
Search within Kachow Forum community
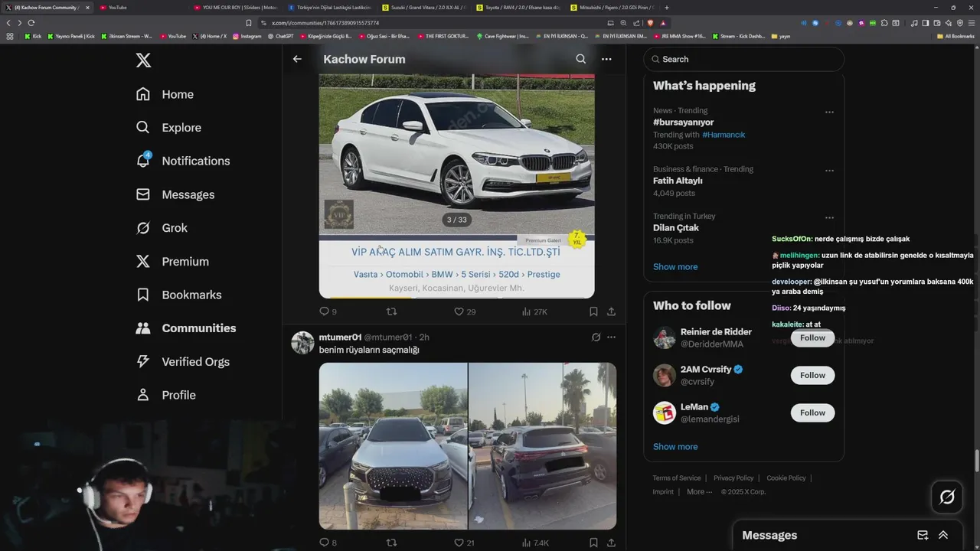(x=580, y=59)
